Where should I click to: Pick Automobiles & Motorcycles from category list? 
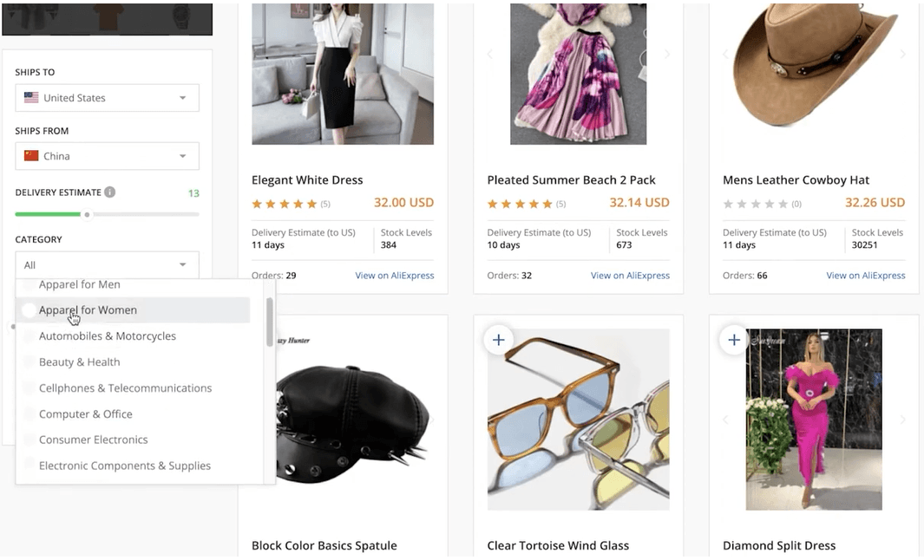tap(107, 336)
